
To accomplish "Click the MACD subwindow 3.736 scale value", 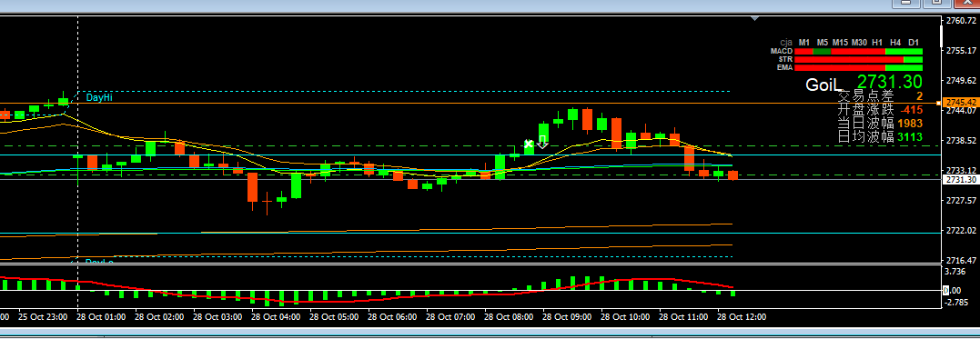I will 956,272.
